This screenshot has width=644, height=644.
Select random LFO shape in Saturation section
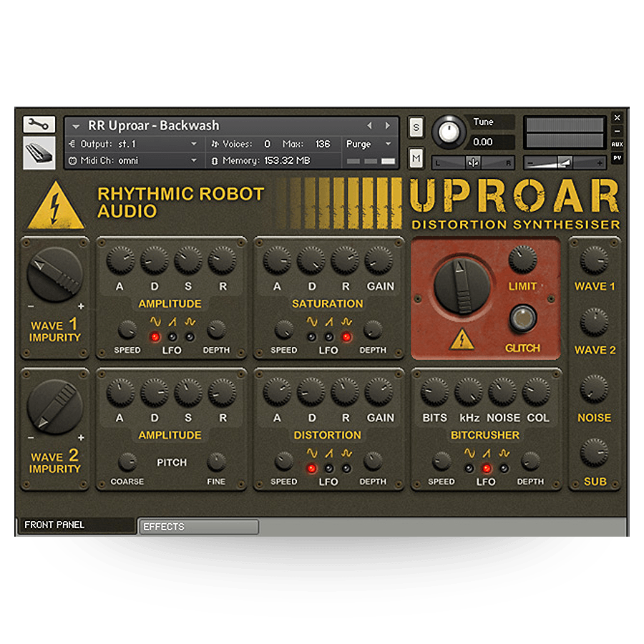click(346, 321)
